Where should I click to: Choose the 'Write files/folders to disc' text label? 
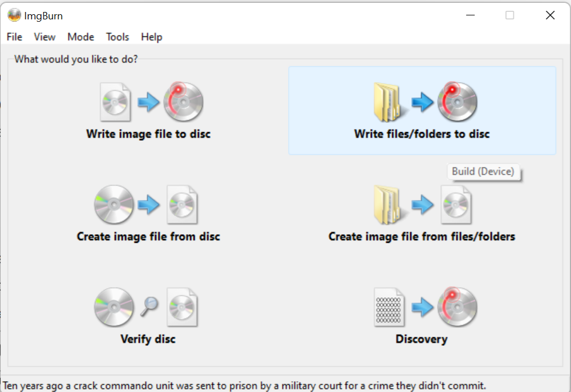422,134
